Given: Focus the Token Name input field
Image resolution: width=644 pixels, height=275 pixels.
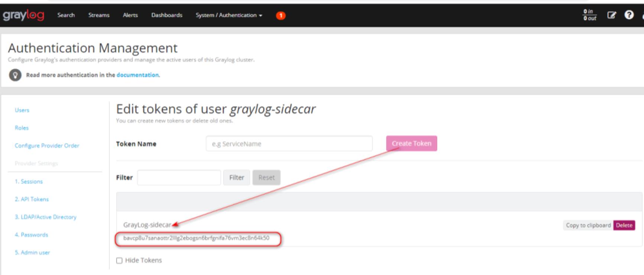Looking at the screenshot, I should pyautogui.click(x=289, y=144).
